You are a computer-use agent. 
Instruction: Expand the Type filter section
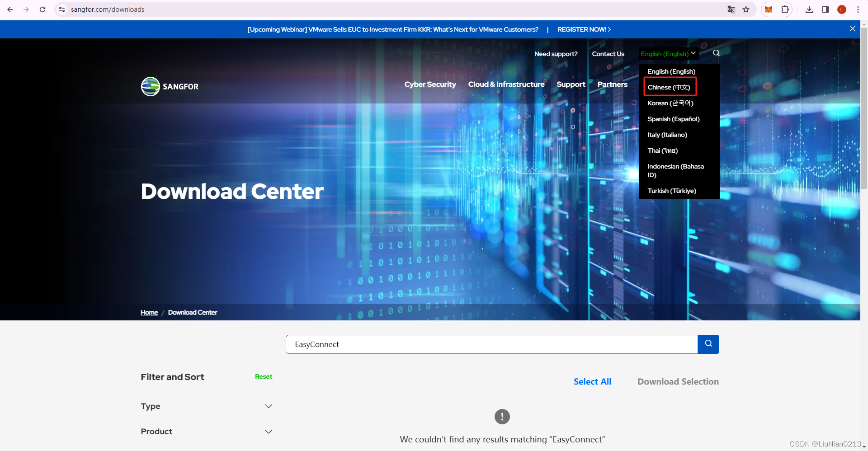click(x=207, y=406)
